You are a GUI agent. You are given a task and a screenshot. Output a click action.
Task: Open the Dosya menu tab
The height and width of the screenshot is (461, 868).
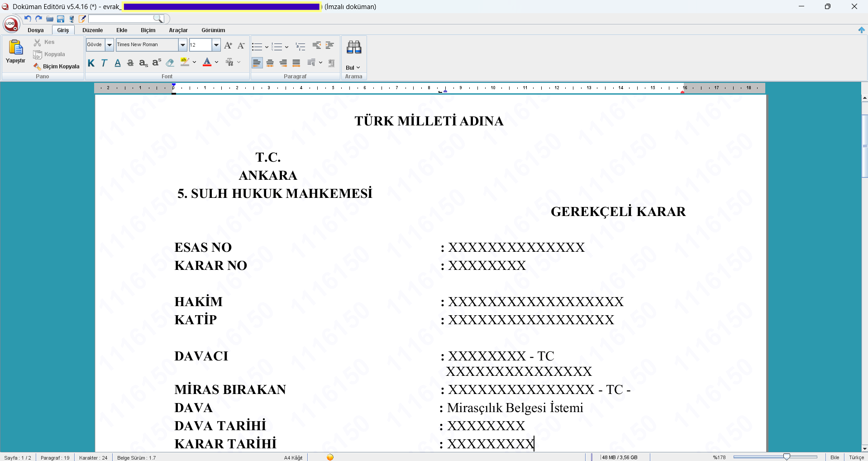pyautogui.click(x=36, y=30)
